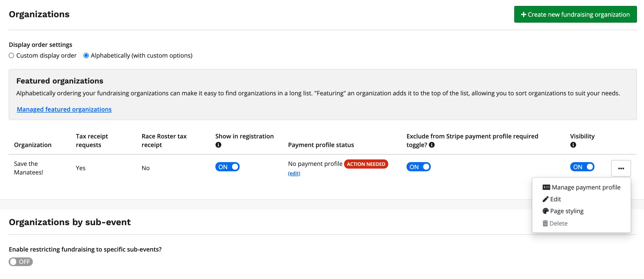Click the 'Organization' column header
This screenshot has height=279, width=644.
pos(33,145)
